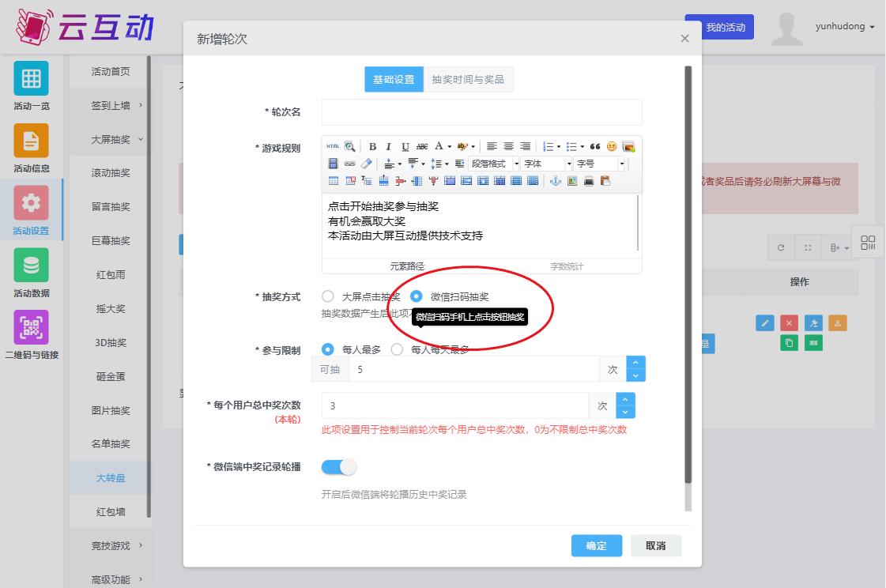This screenshot has width=886, height=588.
Task: Switch the editor to HTML source mode
Action: click(x=333, y=147)
